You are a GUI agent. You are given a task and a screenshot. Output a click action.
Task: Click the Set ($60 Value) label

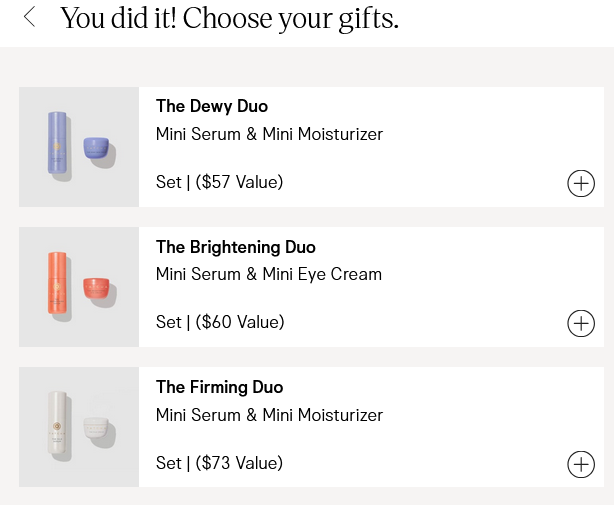[220, 322]
